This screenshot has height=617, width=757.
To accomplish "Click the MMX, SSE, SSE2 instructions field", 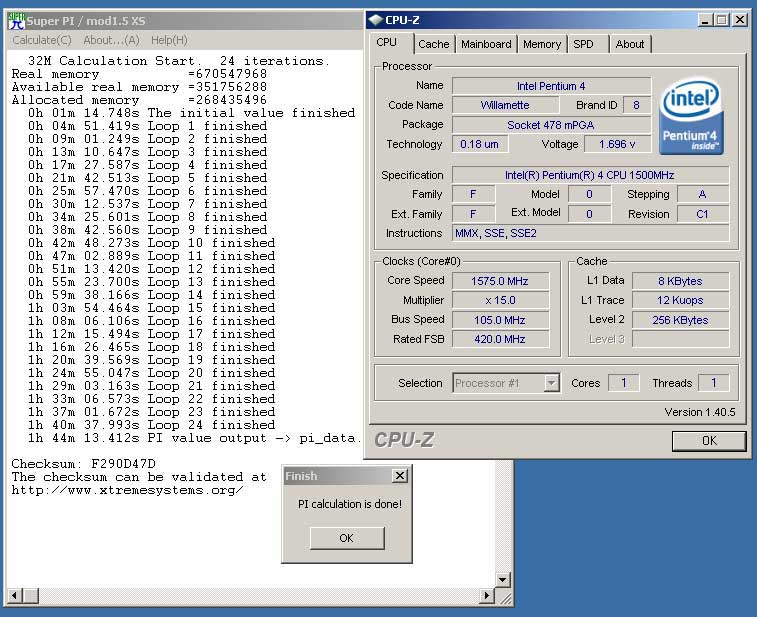I will click(x=590, y=234).
